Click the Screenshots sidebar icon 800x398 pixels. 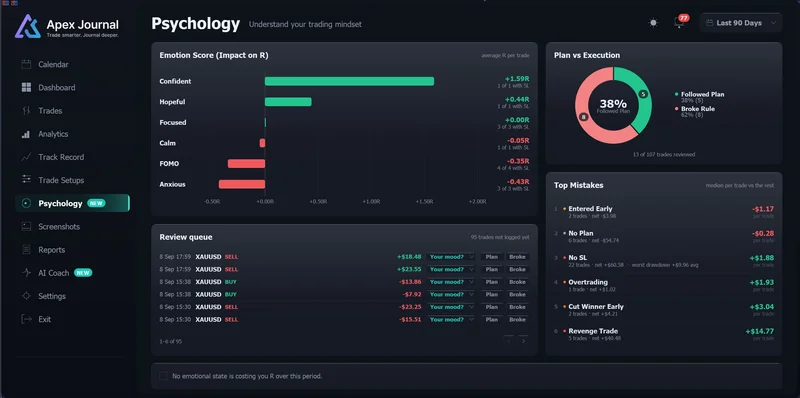(x=27, y=227)
